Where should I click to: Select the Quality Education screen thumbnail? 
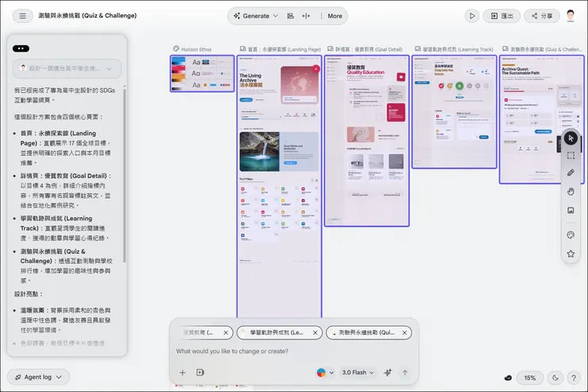pos(367,141)
